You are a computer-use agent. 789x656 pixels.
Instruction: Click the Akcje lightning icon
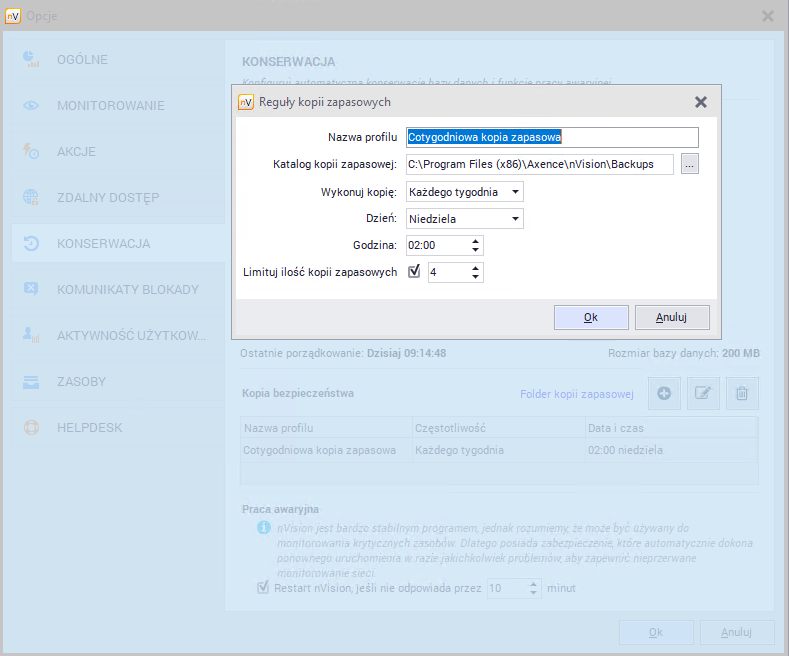[x=31, y=151]
